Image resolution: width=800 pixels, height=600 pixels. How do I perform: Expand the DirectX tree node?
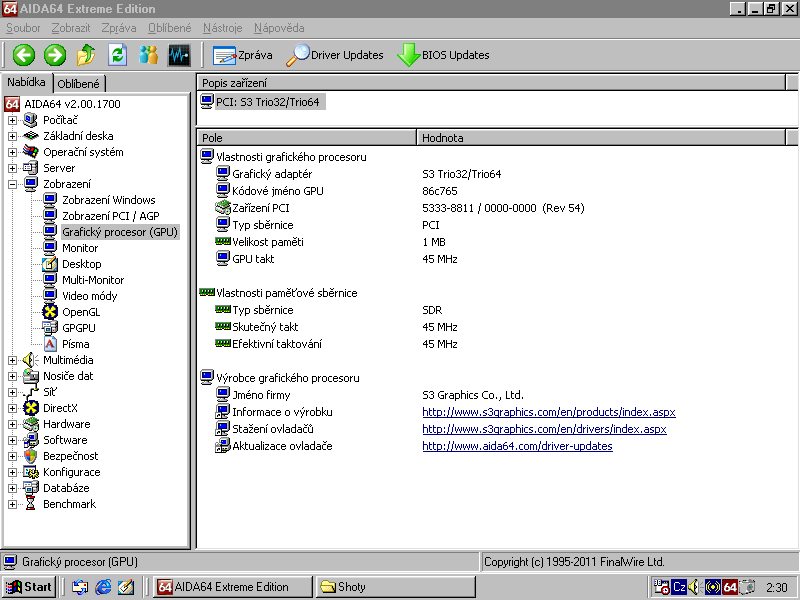click(x=13, y=408)
